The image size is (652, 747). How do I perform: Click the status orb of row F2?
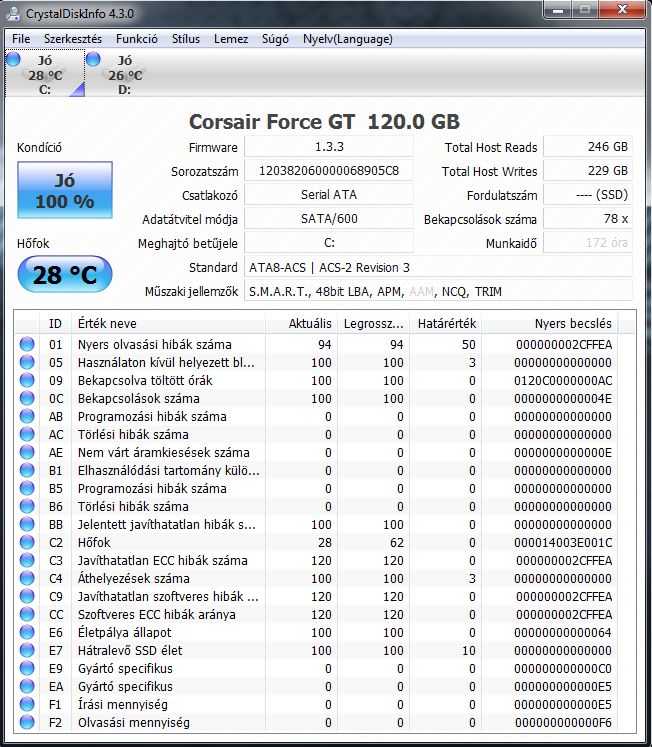(27, 722)
